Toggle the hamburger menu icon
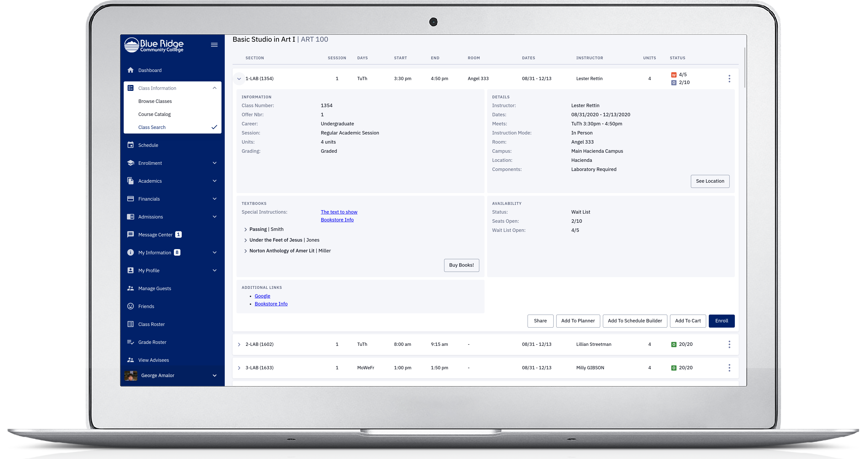This screenshot has height=459, width=868. [214, 45]
